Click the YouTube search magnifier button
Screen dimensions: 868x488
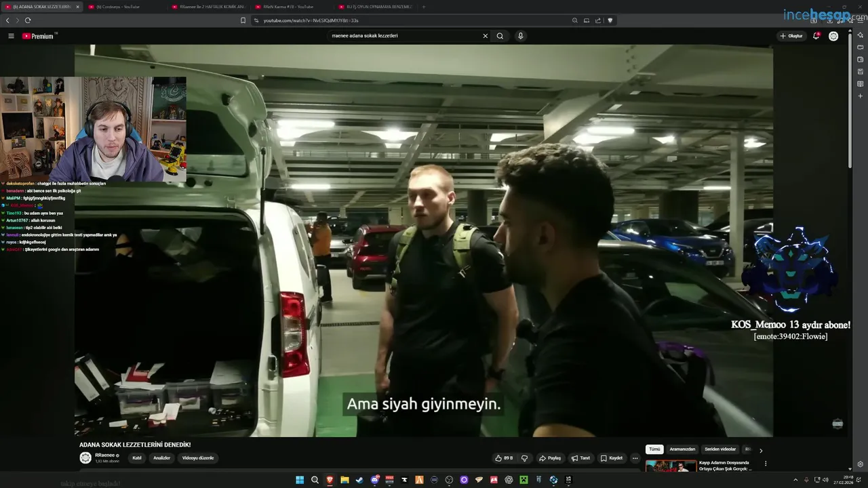coord(500,36)
